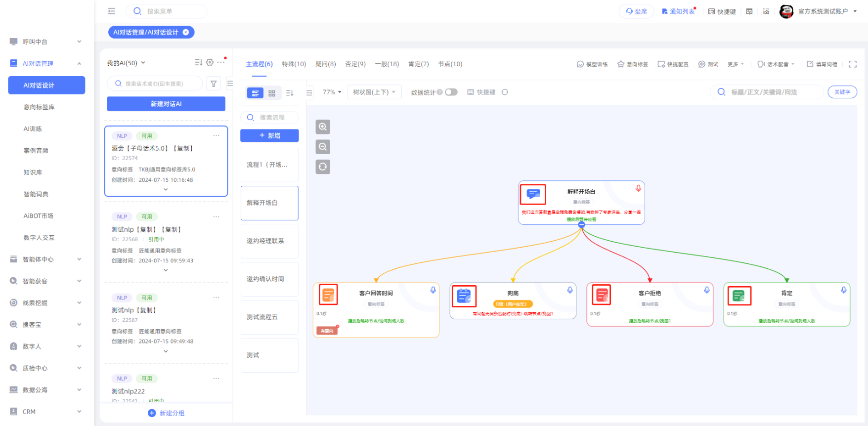Click the 新建对话AI button
This screenshot has width=868, height=426.
coord(166,104)
